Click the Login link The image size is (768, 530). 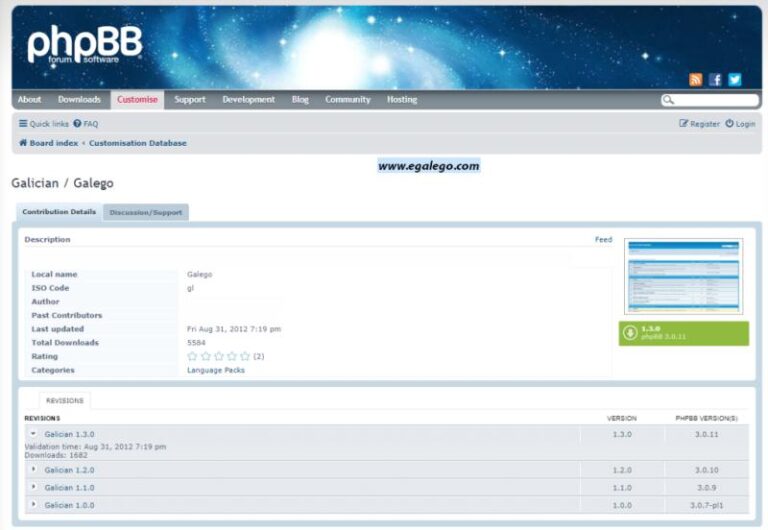pyautogui.click(x=745, y=124)
